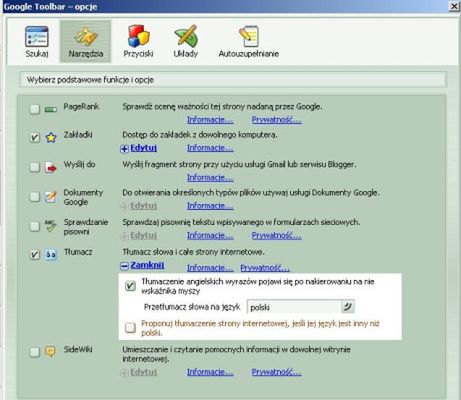Close the Google Toolbar options window
The height and width of the screenshot is (400, 461).
[x=454, y=6]
